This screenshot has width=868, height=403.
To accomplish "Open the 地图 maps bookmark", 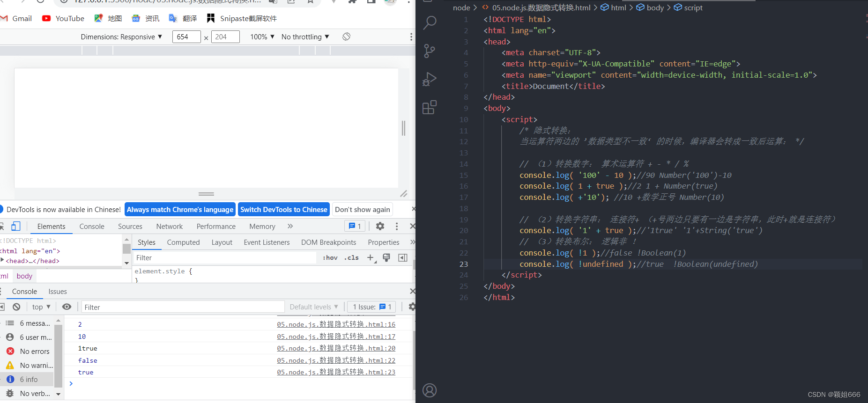I will [x=108, y=18].
